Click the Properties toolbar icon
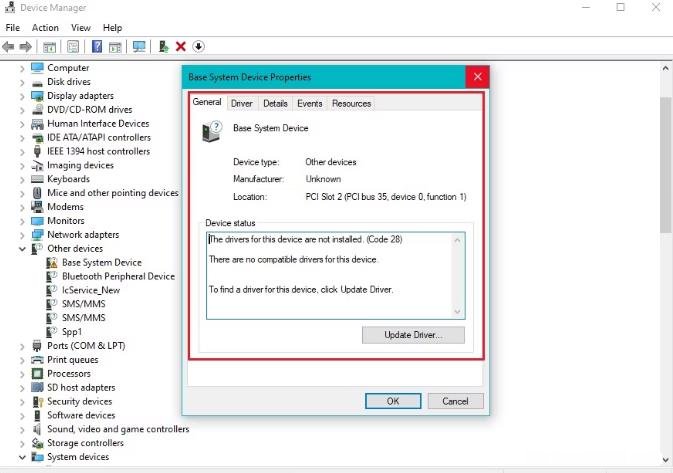The width and height of the screenshot is (673, 473). (x=73, y=46)
